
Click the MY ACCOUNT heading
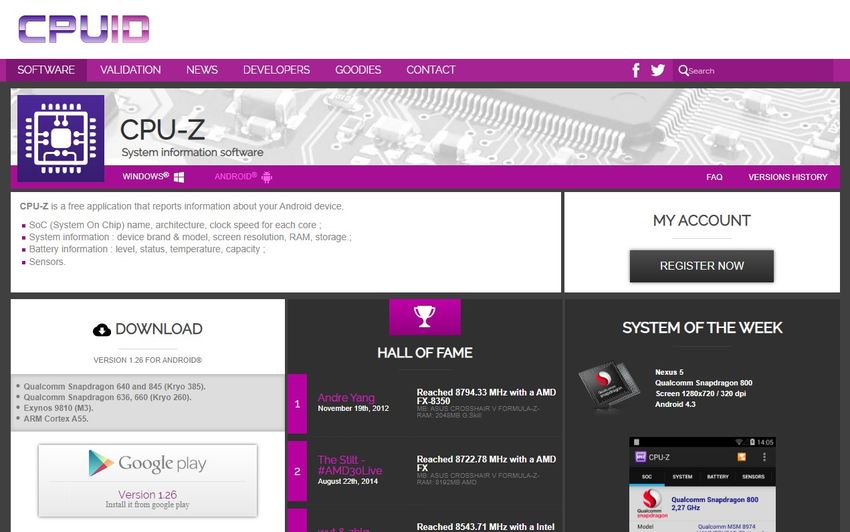(701, 220)
